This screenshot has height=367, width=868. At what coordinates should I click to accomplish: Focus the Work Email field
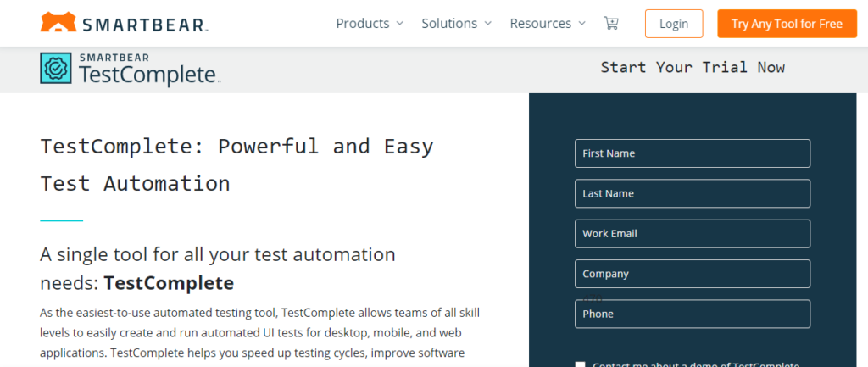[x=693, y=234]
